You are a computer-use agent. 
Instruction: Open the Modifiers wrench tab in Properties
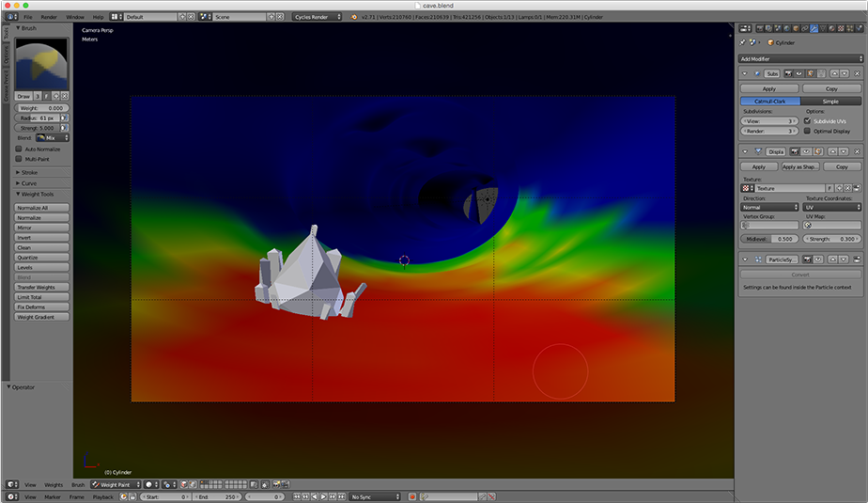click(814, 28)
